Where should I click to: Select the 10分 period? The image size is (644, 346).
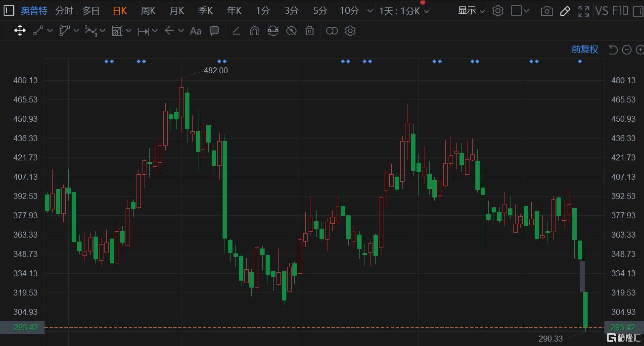point(349,10)
